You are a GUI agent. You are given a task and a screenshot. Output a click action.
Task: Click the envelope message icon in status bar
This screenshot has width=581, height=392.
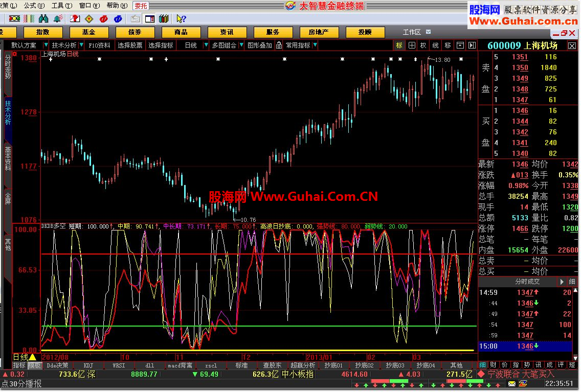(x=512, y=383)
